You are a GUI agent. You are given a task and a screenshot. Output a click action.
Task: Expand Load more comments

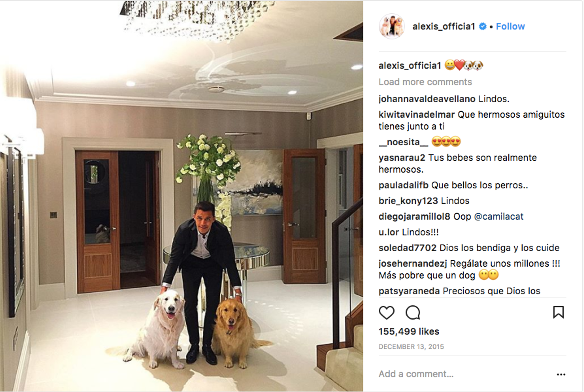click(425, 82)
